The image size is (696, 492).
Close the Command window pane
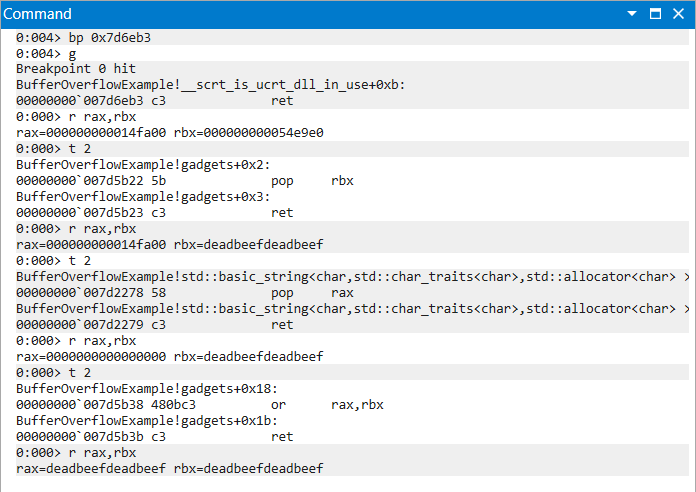click(x=678, y=14)
